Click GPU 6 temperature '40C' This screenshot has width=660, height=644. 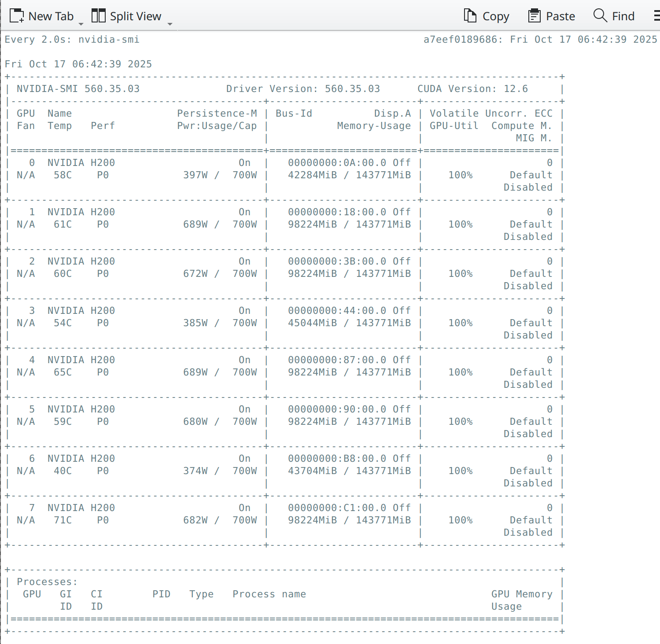pos(63,471)
